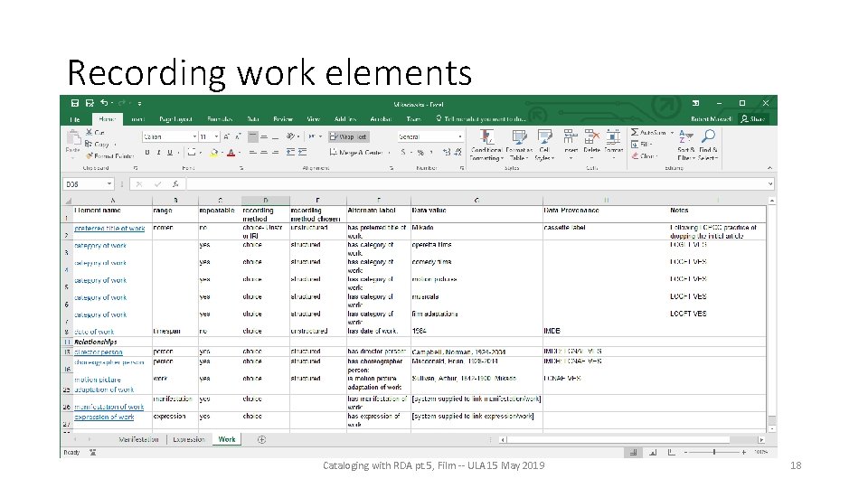The width and height of the screenshot is (868, 488).
Task: Switch to the Manifestation sheet tab
Action: 138,439
